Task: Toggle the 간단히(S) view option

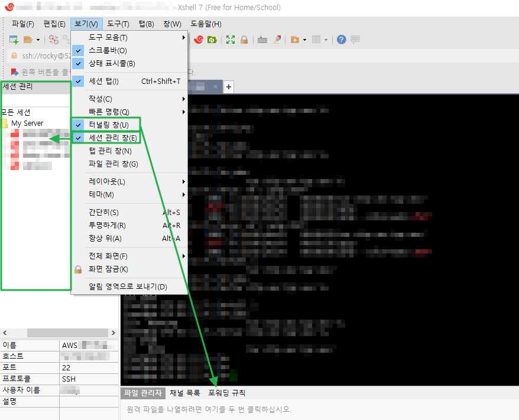Action: 129,212
